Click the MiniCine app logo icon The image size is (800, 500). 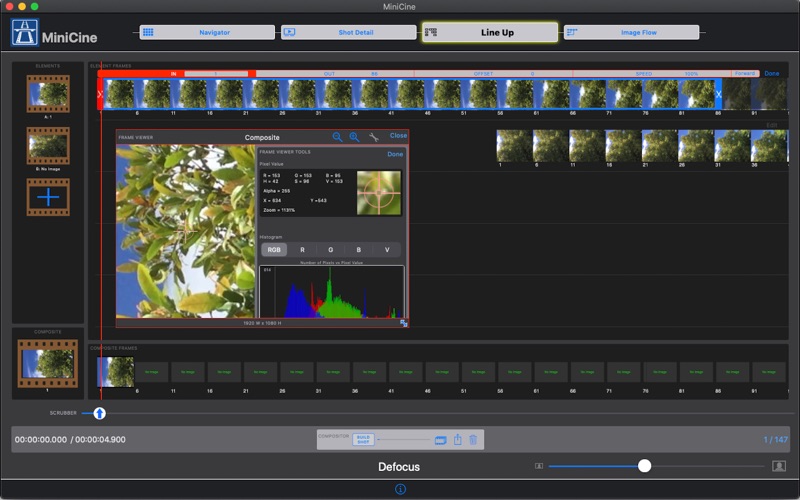[x=24, y=32]
